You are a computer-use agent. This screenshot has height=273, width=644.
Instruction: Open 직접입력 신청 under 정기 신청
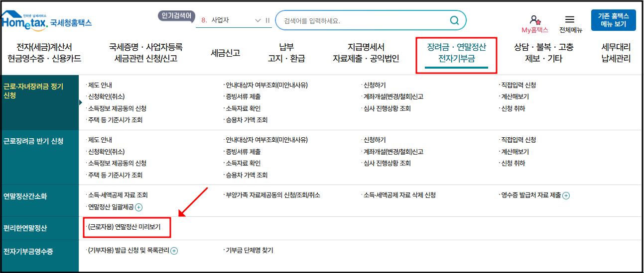[518, 86]
